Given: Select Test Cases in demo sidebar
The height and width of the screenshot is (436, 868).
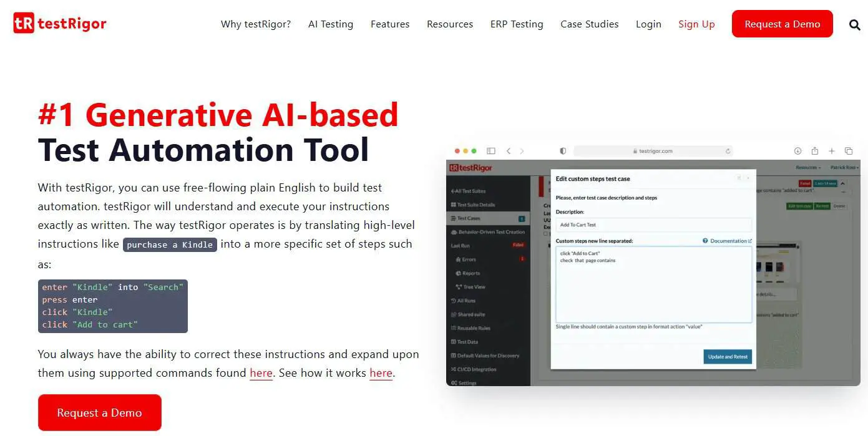Looking at the screenshot, I should [x=489, y=218].
